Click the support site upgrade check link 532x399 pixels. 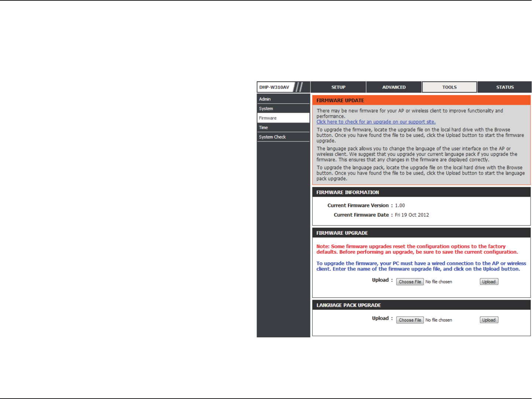pyautogui.click(x=376, y=122)
